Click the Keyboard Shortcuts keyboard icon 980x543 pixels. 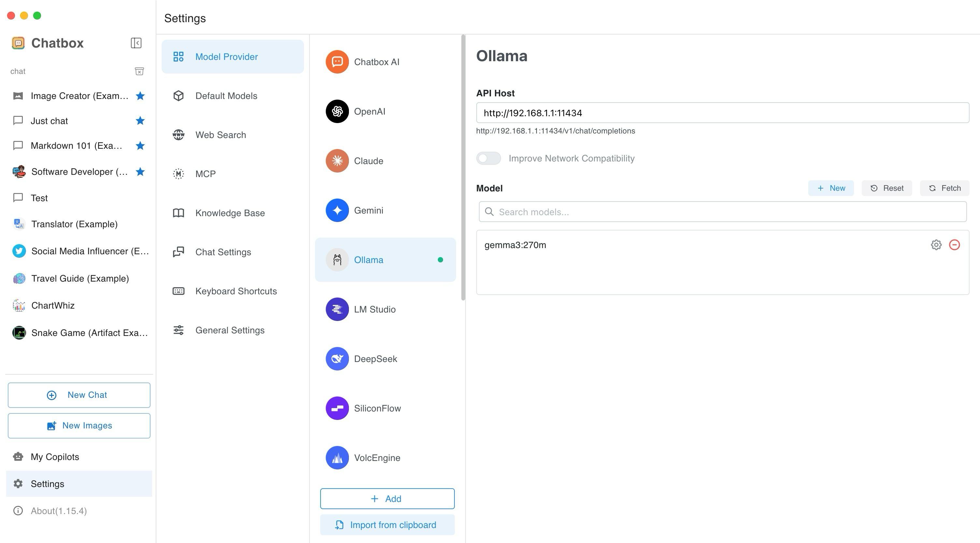(x=179, y=291)
